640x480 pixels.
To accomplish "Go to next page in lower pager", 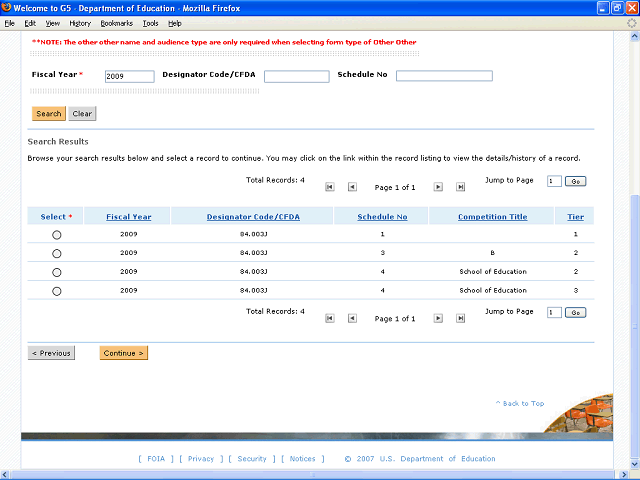I will (438, 318).
